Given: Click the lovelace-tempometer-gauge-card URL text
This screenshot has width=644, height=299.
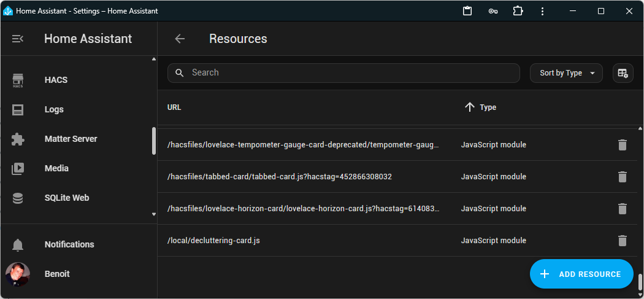Looking at the screenshot, I should pyautogui.click(x=304, y=145).
